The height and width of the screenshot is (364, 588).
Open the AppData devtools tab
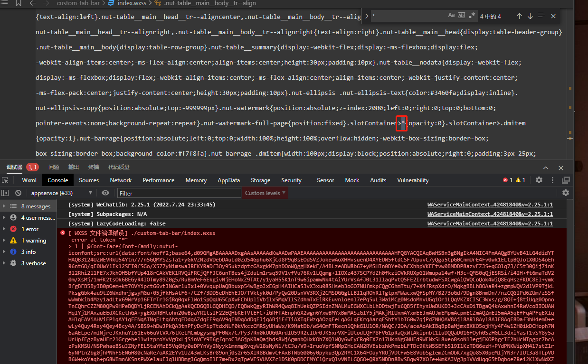pyautogui.click(x=229, y=180)
